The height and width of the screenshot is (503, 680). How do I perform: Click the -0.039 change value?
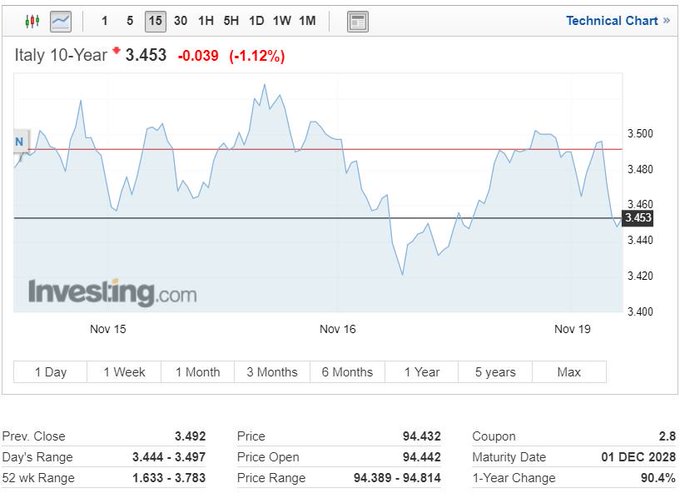pyautogui.click(x=198, y=56)
